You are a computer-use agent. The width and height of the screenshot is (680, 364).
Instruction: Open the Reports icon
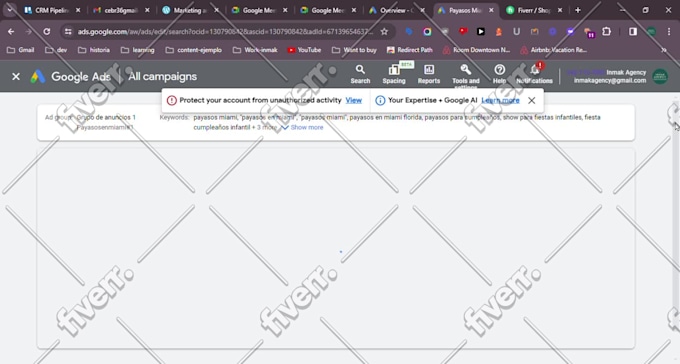click(x=429, y=75)
